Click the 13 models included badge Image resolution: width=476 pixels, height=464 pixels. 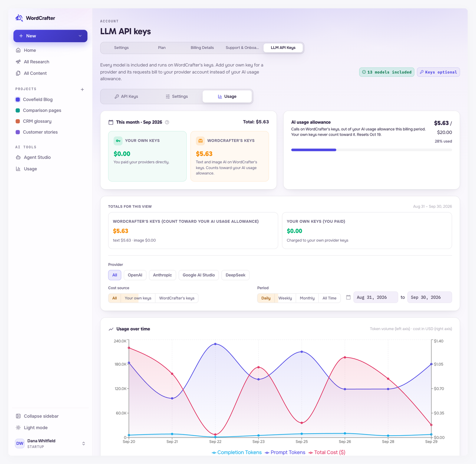click(x=387, y=72)
